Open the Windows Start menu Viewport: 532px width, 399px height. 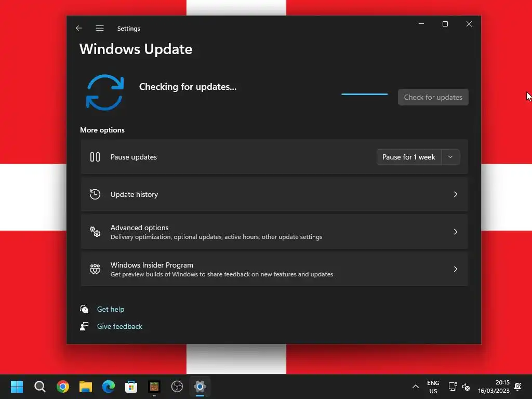17,387
